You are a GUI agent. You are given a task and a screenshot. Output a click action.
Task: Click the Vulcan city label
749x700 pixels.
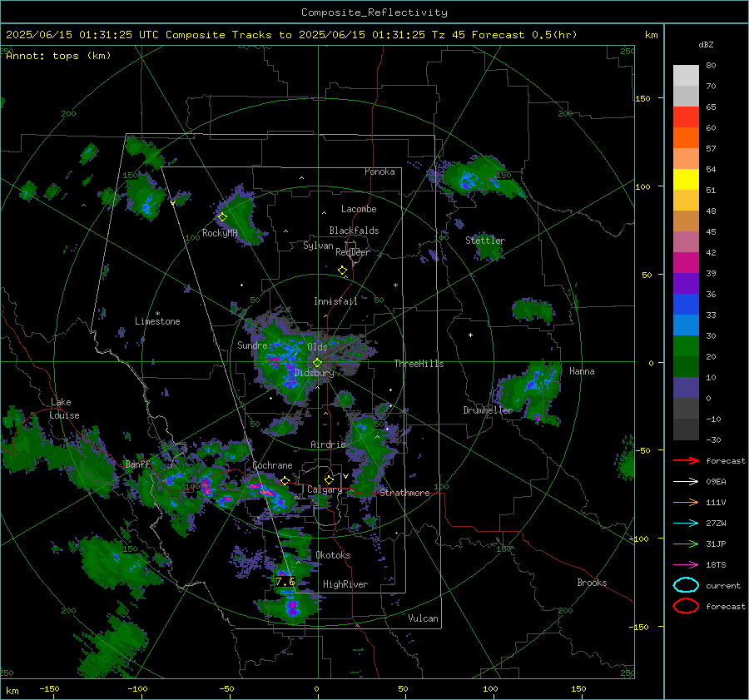(x=424, y=618)
